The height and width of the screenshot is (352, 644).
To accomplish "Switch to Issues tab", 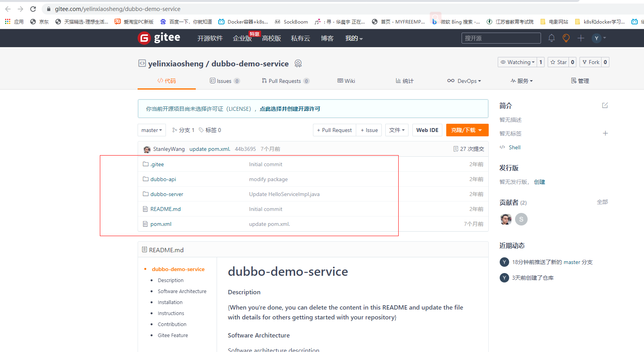I will tap(225, 81).
